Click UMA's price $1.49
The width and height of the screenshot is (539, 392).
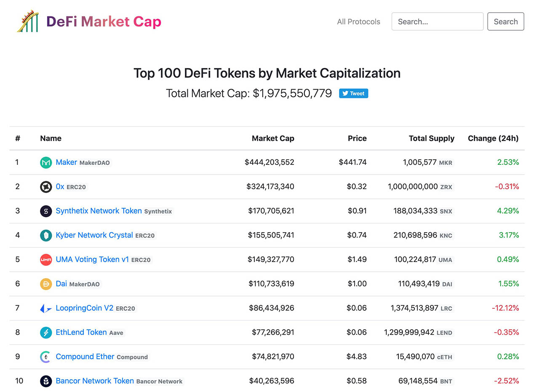[357, 260]
